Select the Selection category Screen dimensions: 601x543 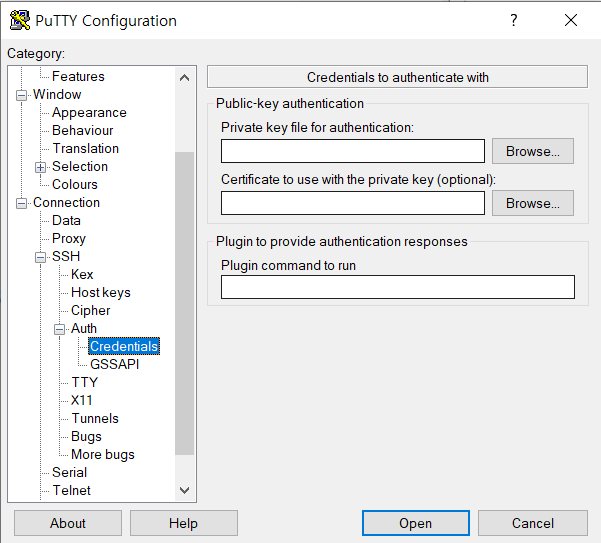coord(80,166)
